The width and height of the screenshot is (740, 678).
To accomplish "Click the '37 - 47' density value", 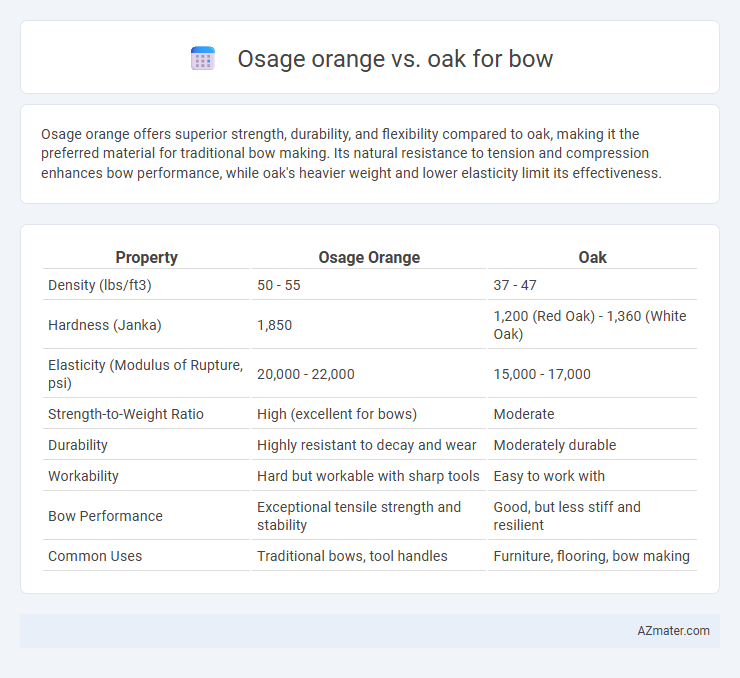I will point(515,285).
